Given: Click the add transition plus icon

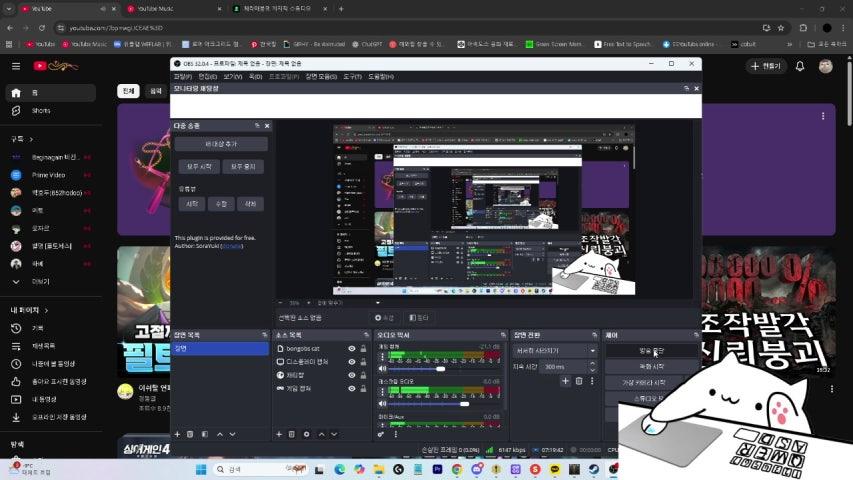Looking at the screenshot, I should (x=565, y=381).
